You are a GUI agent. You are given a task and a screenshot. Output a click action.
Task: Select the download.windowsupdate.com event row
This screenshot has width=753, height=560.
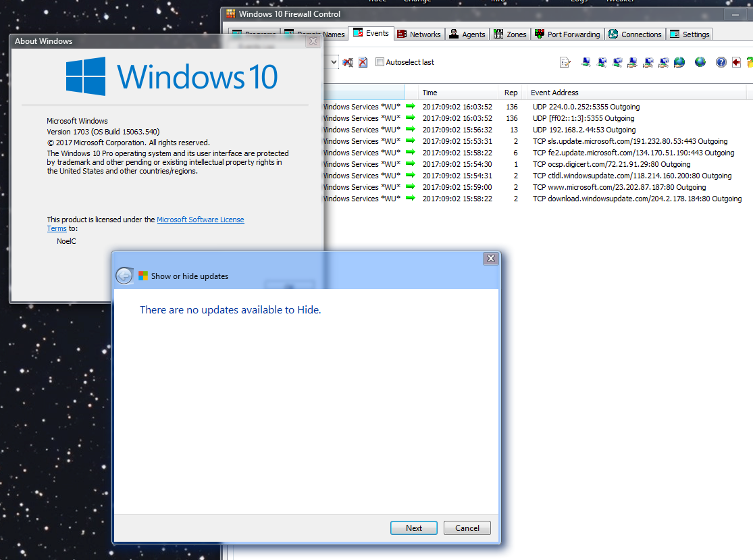pyautogui.click(x=536, y=199)
